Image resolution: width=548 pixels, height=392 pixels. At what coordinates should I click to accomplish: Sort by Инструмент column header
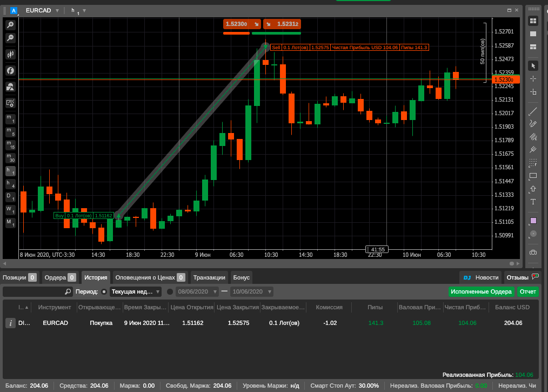click(x=54, y=307)
